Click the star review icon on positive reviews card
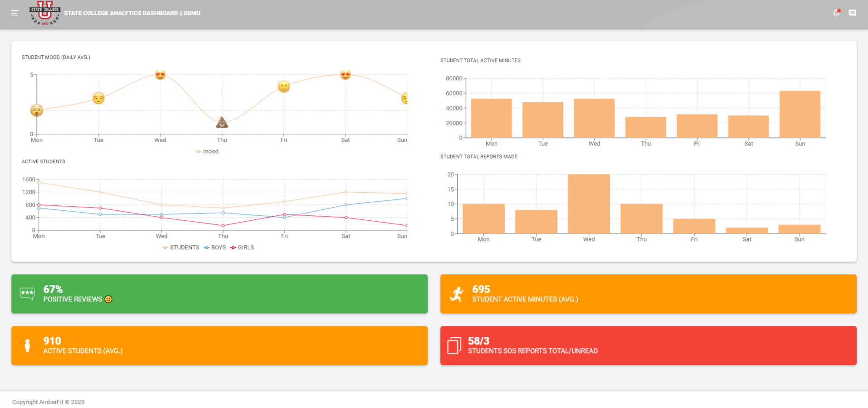868x408 pixels. coord(27,294)
